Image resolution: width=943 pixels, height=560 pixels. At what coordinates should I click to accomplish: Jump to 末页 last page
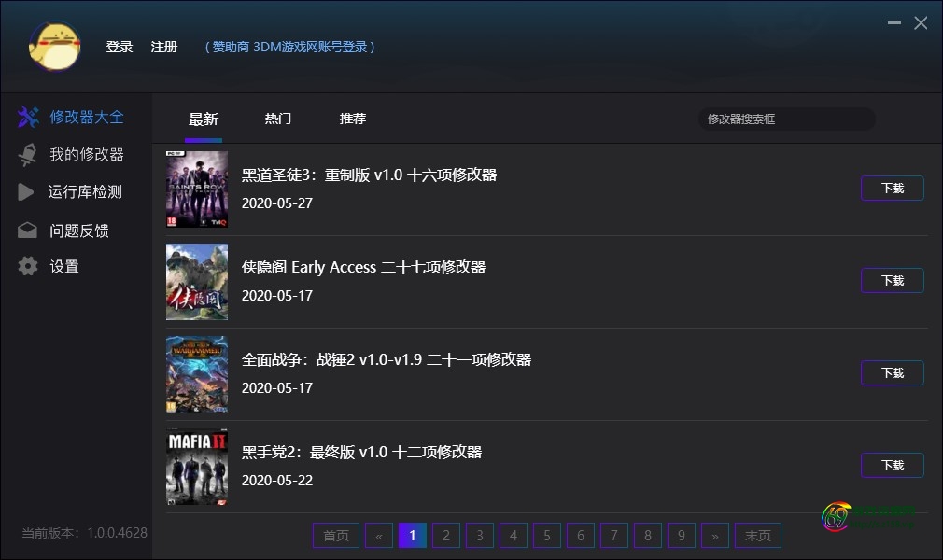click(757, 535)
